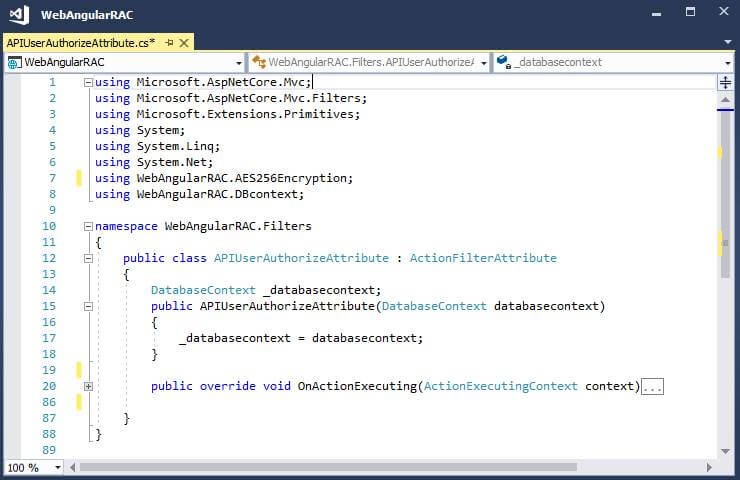Viewport: 740px width, 480px height.
Task: Collapse the namespace WebAngularRAC.Filters block
Action: coord(88,227)
